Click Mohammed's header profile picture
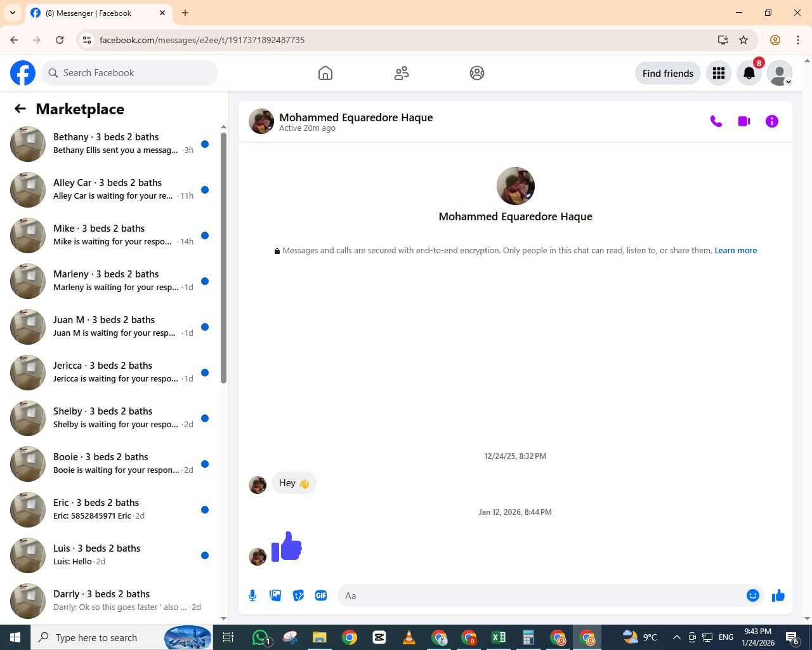 261,121
